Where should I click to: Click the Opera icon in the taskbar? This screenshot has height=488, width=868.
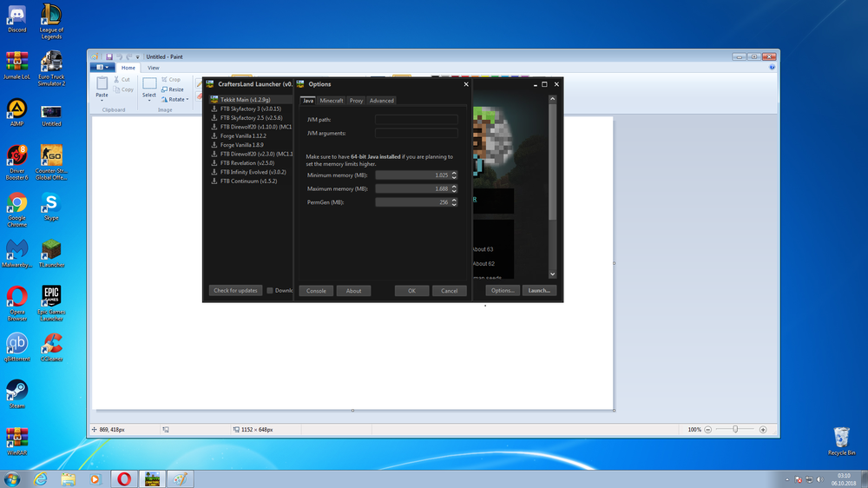(125, 478)
